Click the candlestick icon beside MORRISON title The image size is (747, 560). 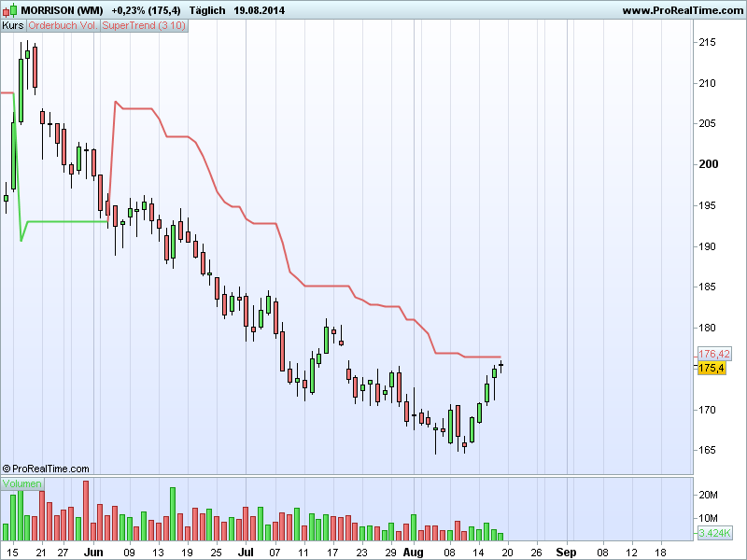point(10,9)
